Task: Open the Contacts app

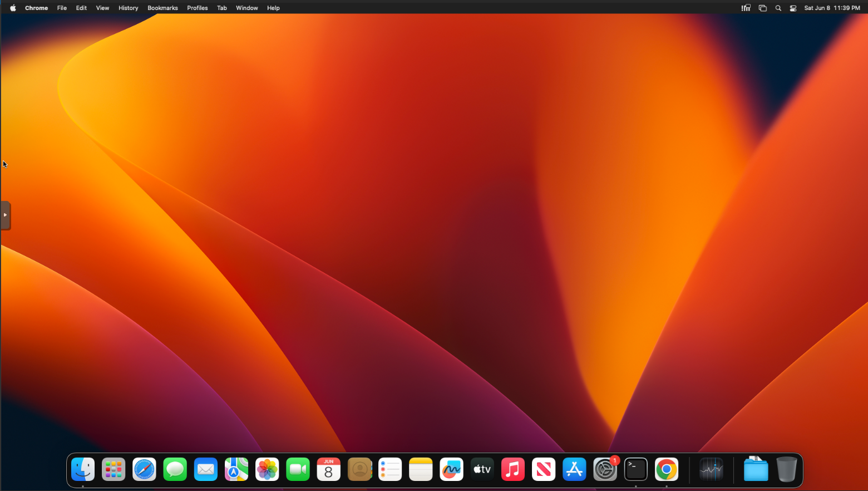Action: click(x=359, y=469)
